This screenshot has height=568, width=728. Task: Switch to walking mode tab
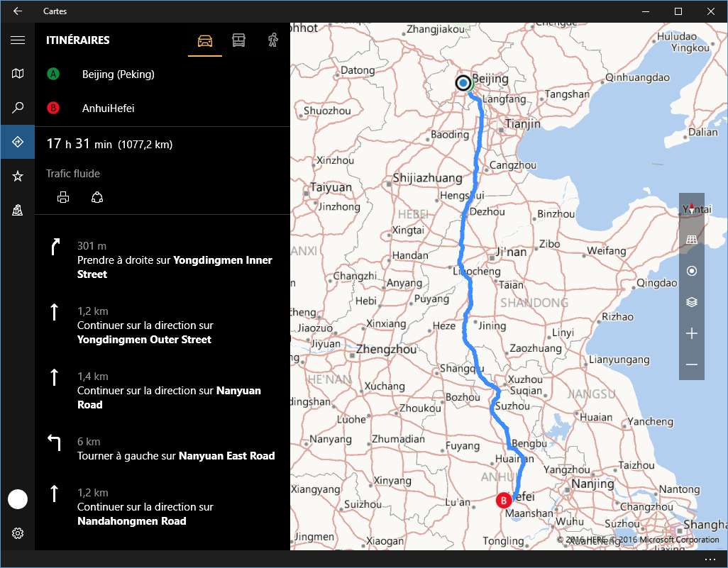pyautogui.click(x=273, y=40)
